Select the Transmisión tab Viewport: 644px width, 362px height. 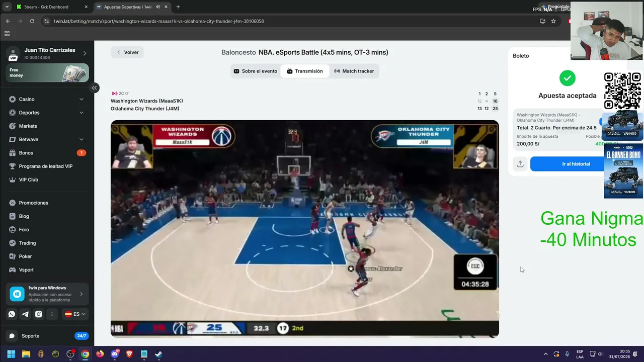305,71
